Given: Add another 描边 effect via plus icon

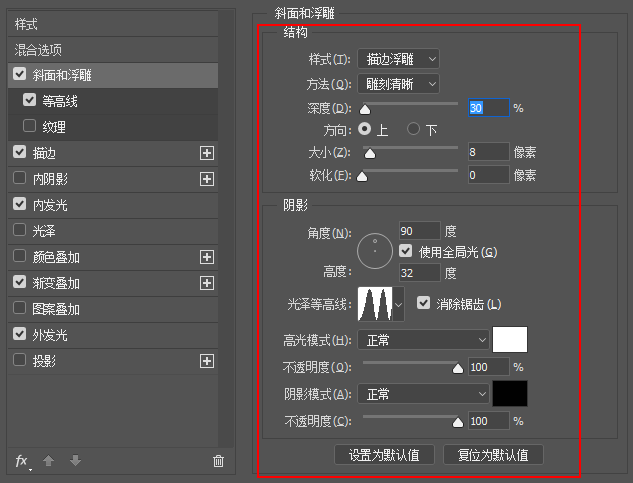Looking at the screenshot, I should [207, 153].
